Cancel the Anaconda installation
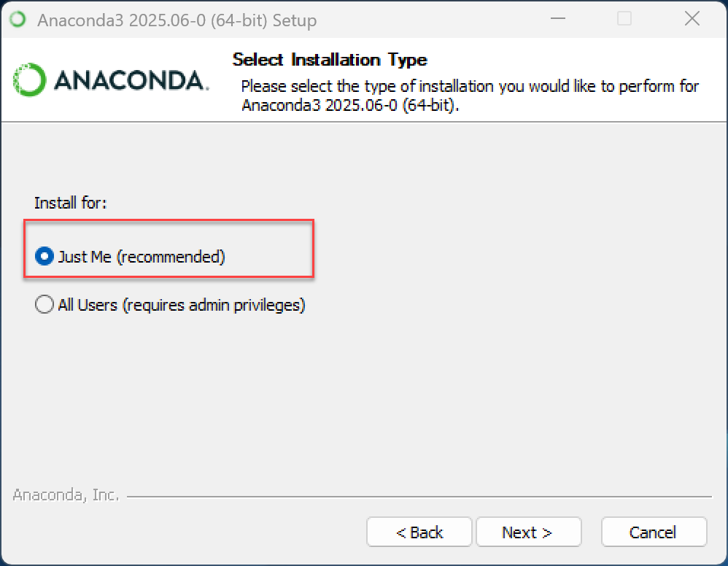This screenshot has width=728, height=566. click(x=654, y=532)
